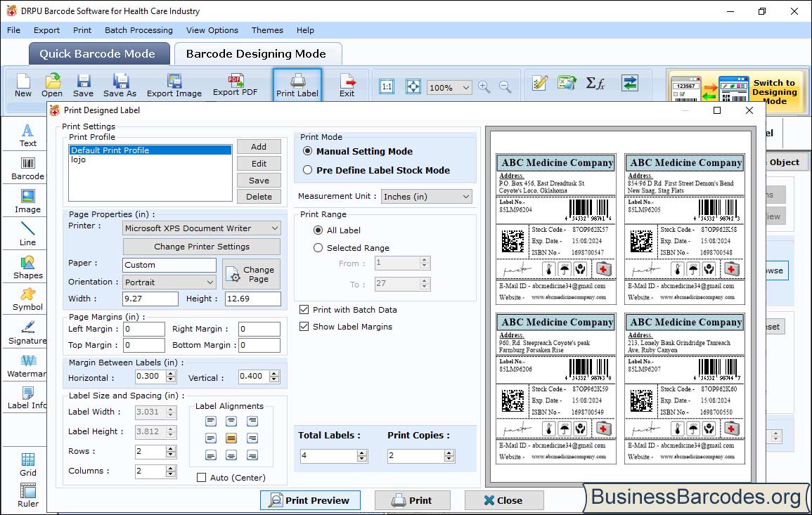Select the Shapes tool in sidebar

coord(27,268)
